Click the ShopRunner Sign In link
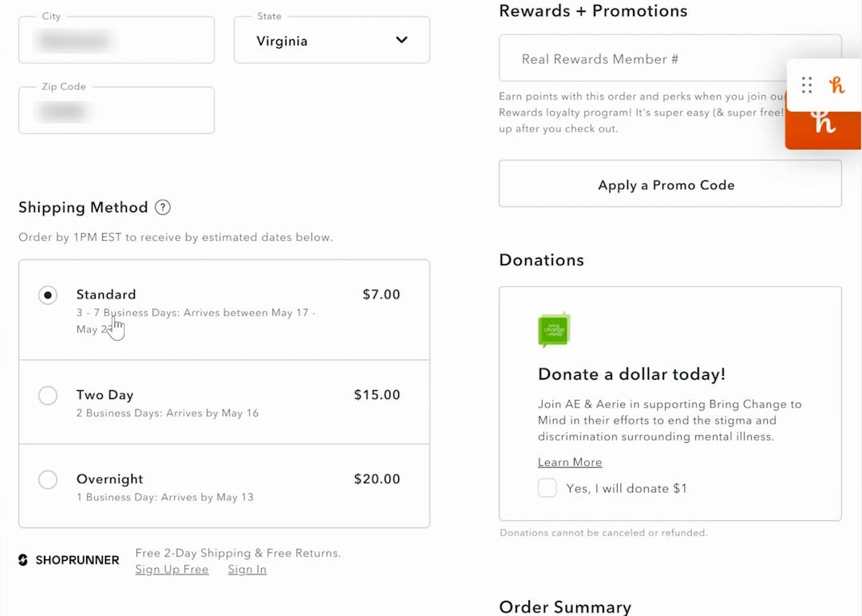The height and width of the screenshot is (616, 862). [x=247, y=569]
